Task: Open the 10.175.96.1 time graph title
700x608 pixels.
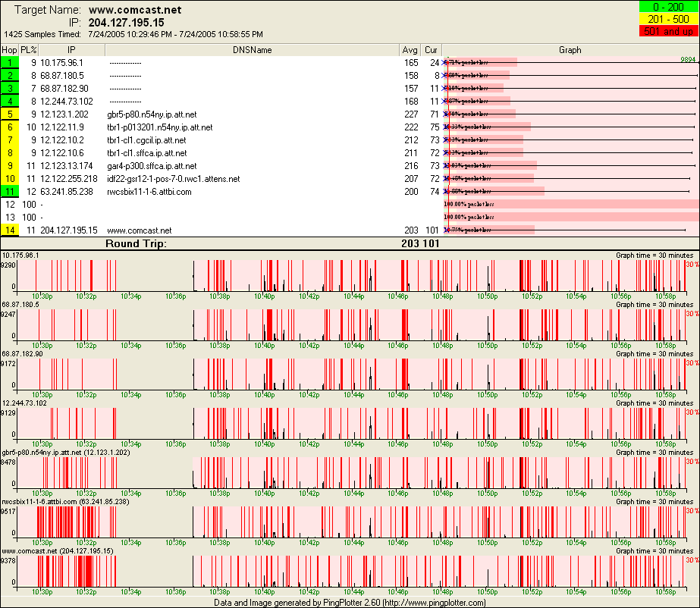Action: 20,255
